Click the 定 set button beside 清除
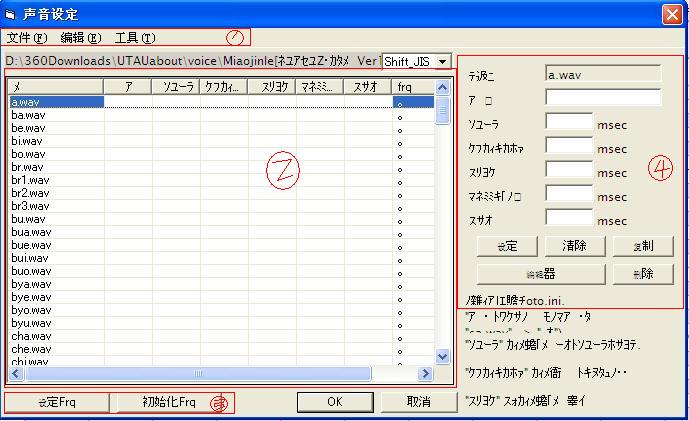Image resolution: width=689 pixels, height=421 pixels. [507, 246]
